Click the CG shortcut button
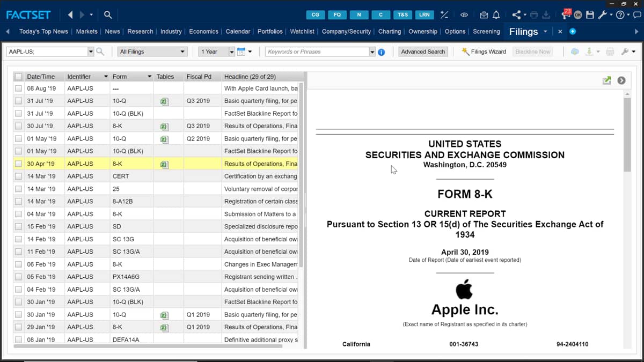The height and width of the screenshot is (362, 644). (x=316, y=14)
